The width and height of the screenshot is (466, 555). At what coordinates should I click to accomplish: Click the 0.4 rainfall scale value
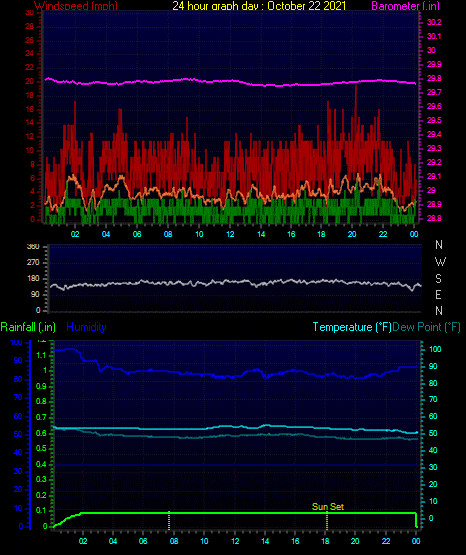41,464
